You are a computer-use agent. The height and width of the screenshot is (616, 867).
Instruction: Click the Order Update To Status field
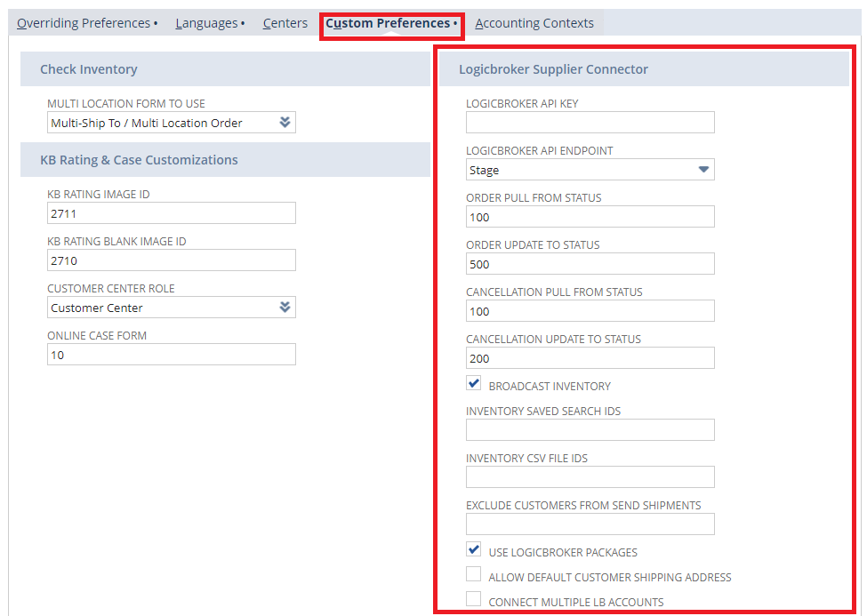[590, 264]
